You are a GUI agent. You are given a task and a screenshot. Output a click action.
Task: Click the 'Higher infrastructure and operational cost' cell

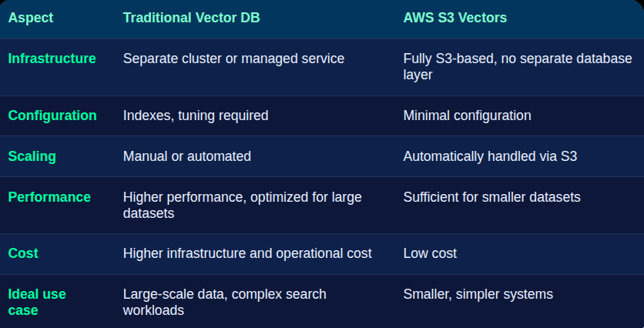[x=247, y=253]
